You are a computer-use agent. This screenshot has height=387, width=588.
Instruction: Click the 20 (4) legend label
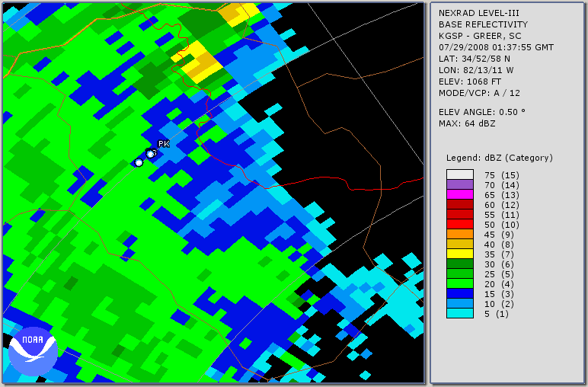click(x=499, y=284)
